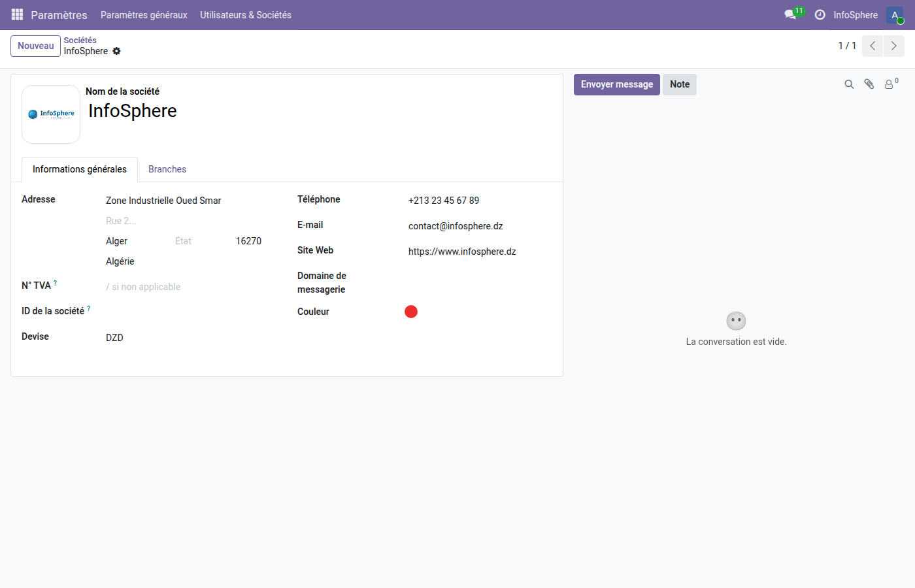This screenshot has width=915, height=588.
Task: Go to next record with right arrow
Action: click(x=893, y=46)
